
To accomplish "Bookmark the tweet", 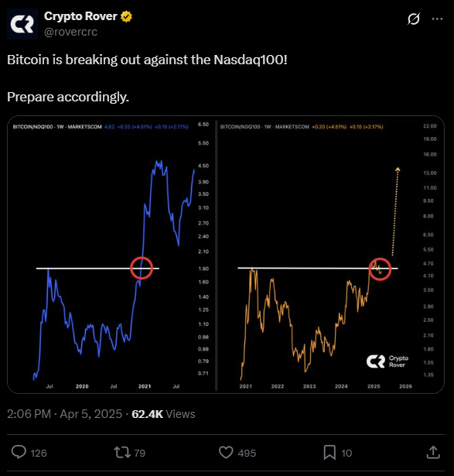I will tap(329, 452).
